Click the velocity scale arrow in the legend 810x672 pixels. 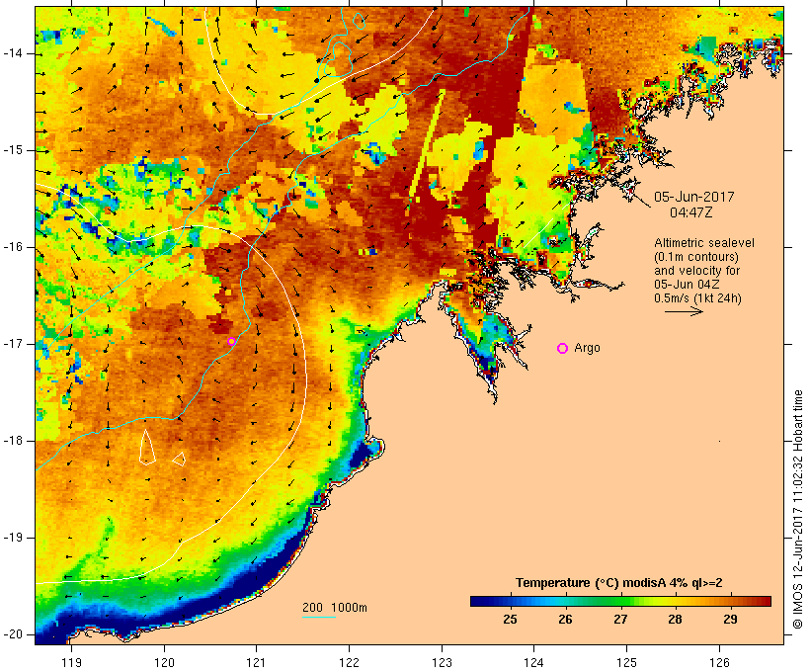coord(684,311)
